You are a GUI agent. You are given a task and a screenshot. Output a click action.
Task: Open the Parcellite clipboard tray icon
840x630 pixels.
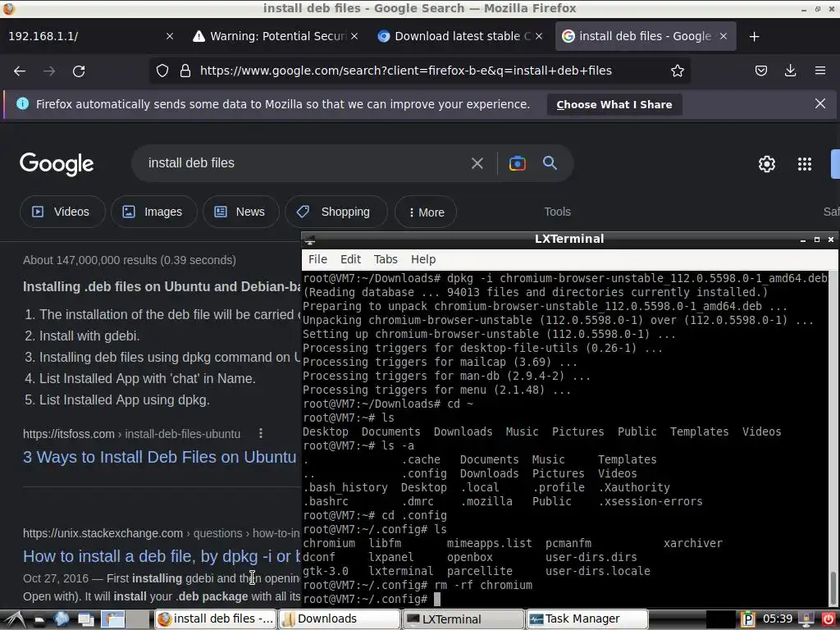tap(748, 619)
